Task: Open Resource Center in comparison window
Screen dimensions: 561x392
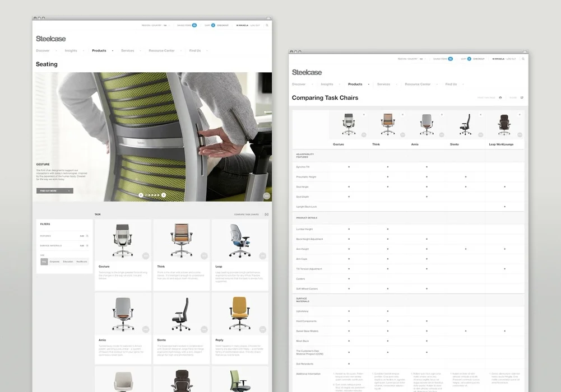Action: 418,85
